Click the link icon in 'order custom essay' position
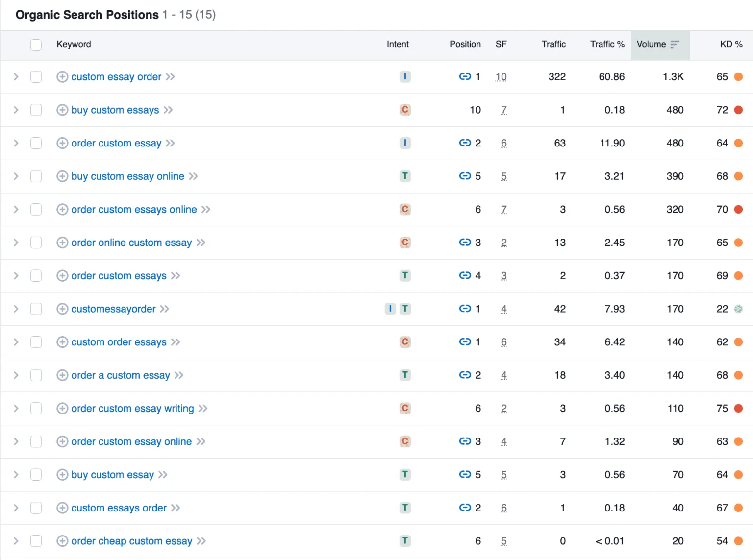 (x=465, y=143)
